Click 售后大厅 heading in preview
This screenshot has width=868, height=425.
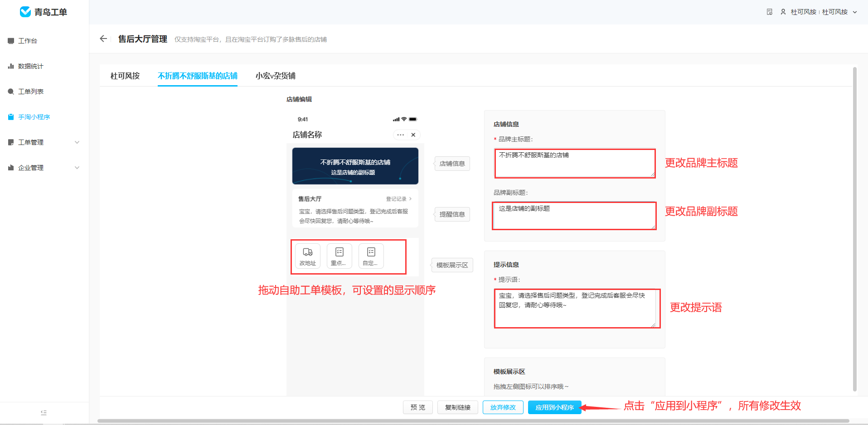pyautogui.click(x=310, y=199)
